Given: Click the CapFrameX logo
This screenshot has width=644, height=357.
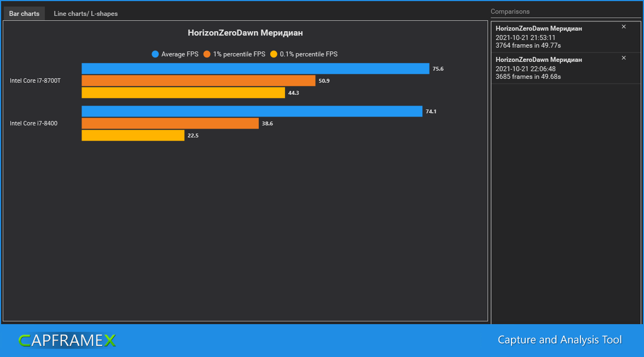Looking at the screenshot, I should coord(67,340).
